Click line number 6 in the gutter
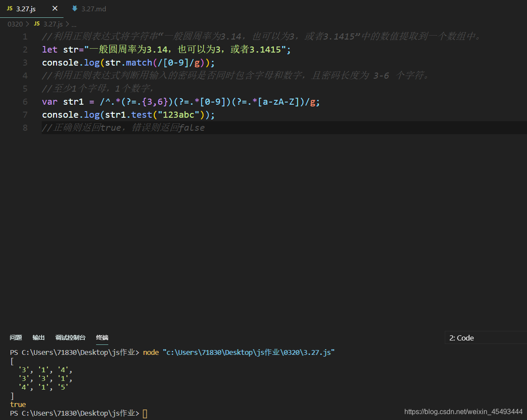The width and height of the screenshot is (527, 420). [x=25, y=102]
